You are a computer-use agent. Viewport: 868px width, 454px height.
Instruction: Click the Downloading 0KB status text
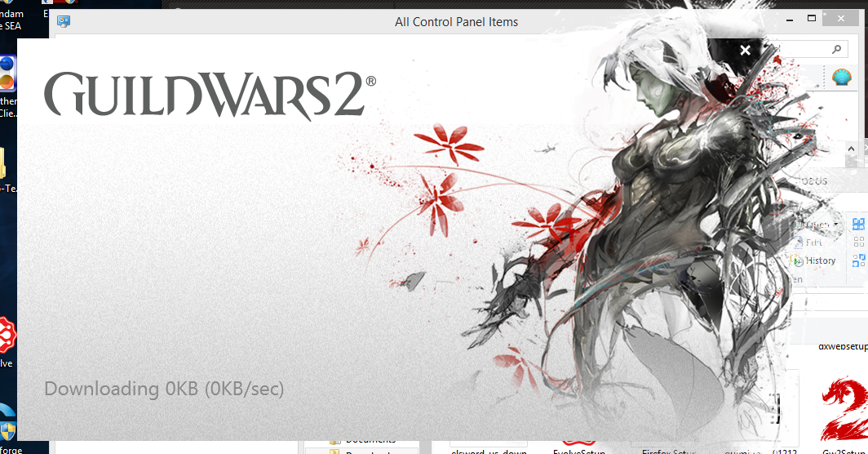tap(164, 389)
